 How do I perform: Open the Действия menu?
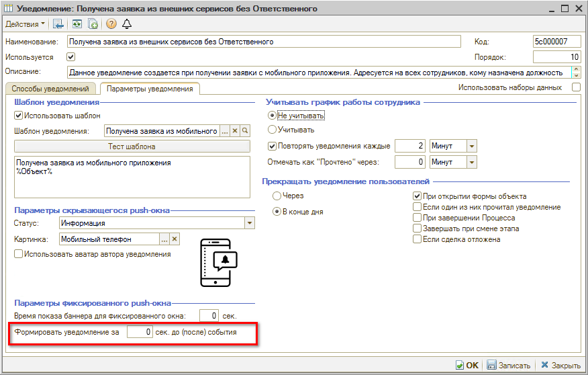coord(26,24)
